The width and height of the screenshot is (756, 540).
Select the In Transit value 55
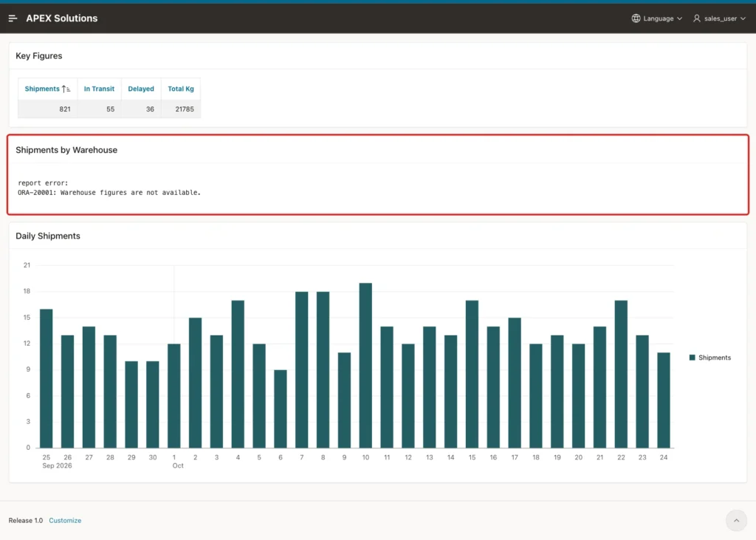point(111,109)
